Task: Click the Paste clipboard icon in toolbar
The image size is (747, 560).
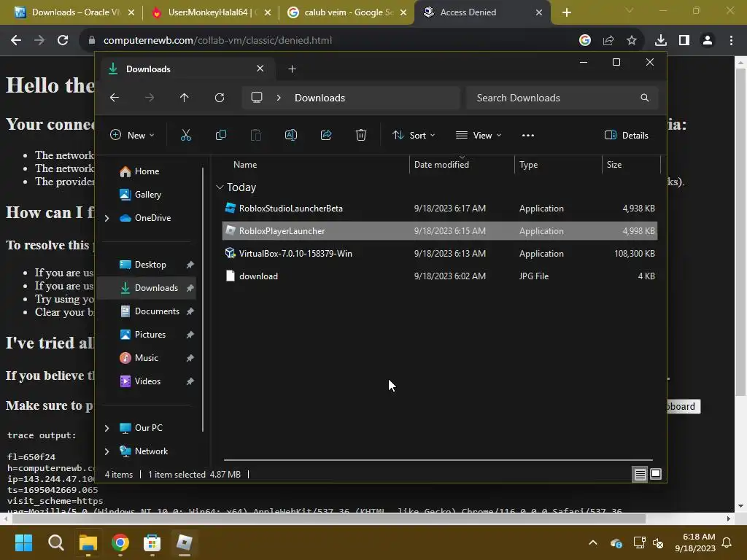Action: click(256, 135)
